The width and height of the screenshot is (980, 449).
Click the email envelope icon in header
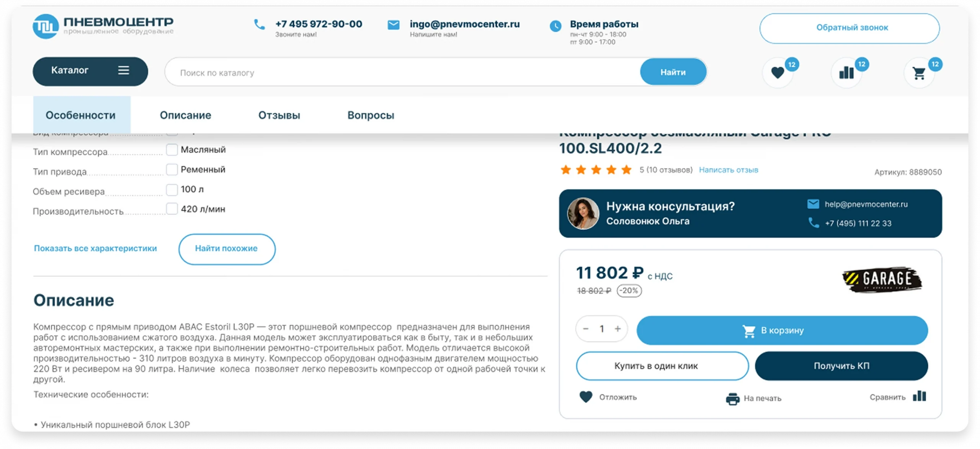tap(393, 25)
